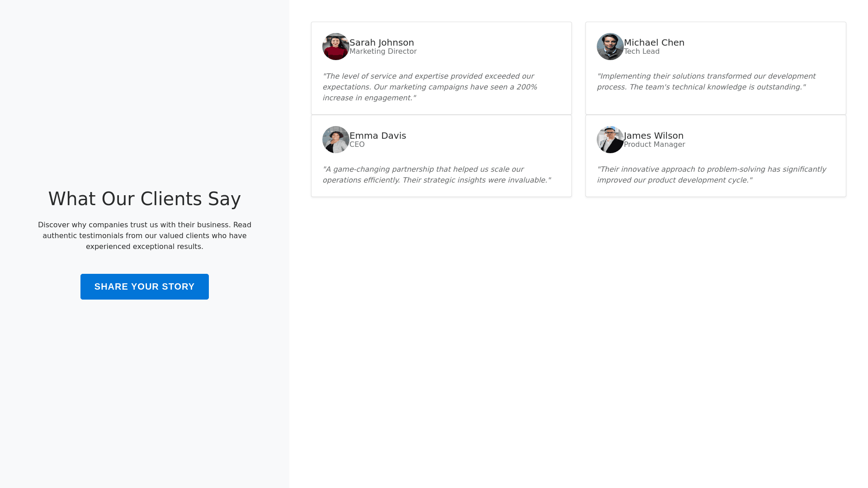Image resolution: width=868 pixels, height=488 pixels.
Task: Click James Wilson's innovative approach quote
Action: 711,174
